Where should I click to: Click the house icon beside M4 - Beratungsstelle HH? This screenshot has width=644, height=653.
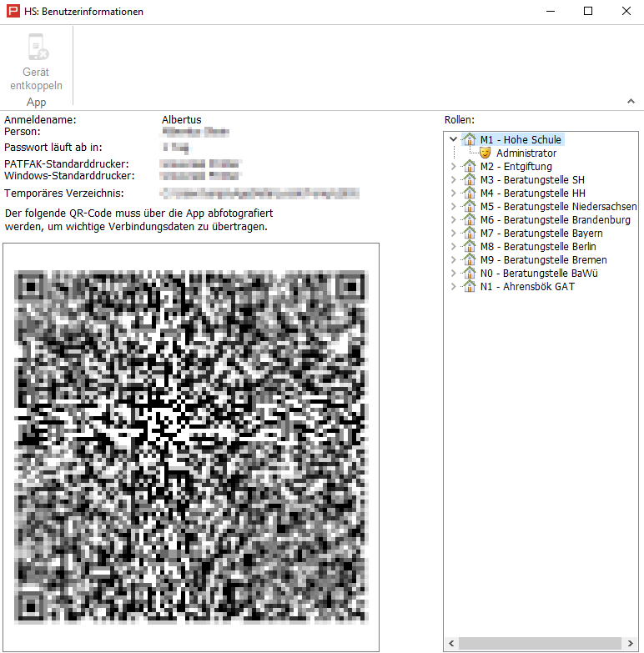pos(469,193)
